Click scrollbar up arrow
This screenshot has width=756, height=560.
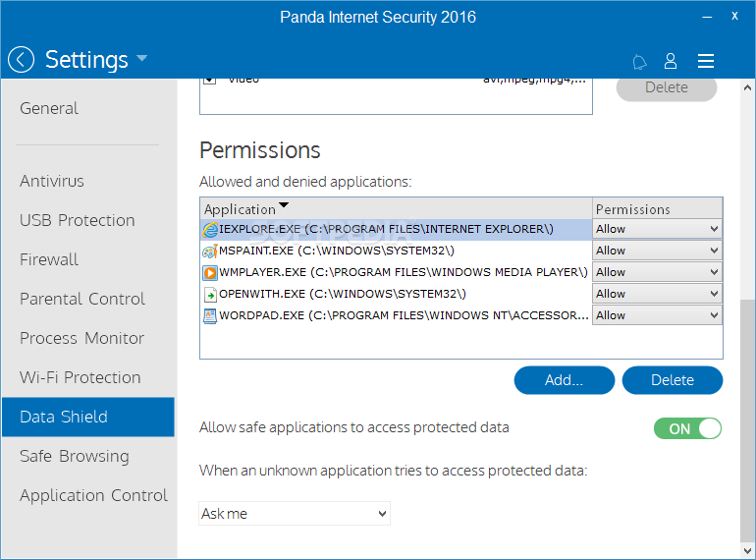pos(747,87)
